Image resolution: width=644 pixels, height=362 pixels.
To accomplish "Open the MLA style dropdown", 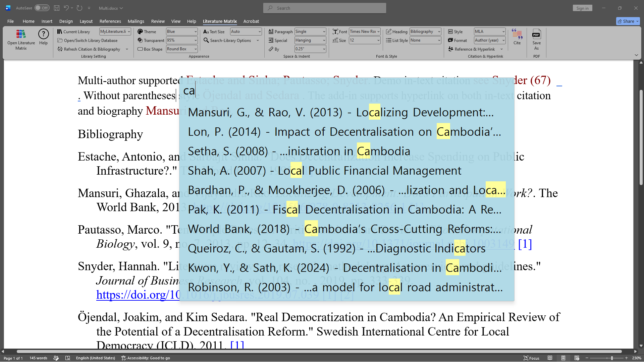I will click(x=503, y=32).
